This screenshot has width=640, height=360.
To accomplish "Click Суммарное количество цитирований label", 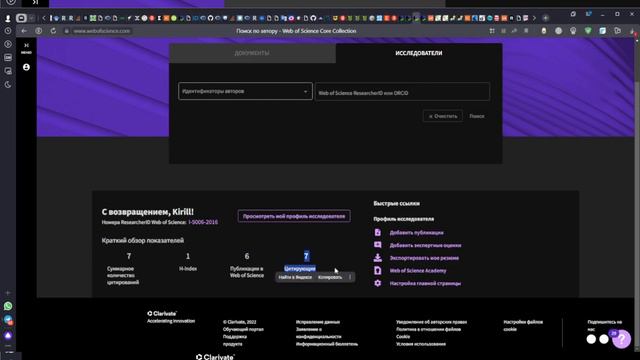I will click(x=123, y=276).
